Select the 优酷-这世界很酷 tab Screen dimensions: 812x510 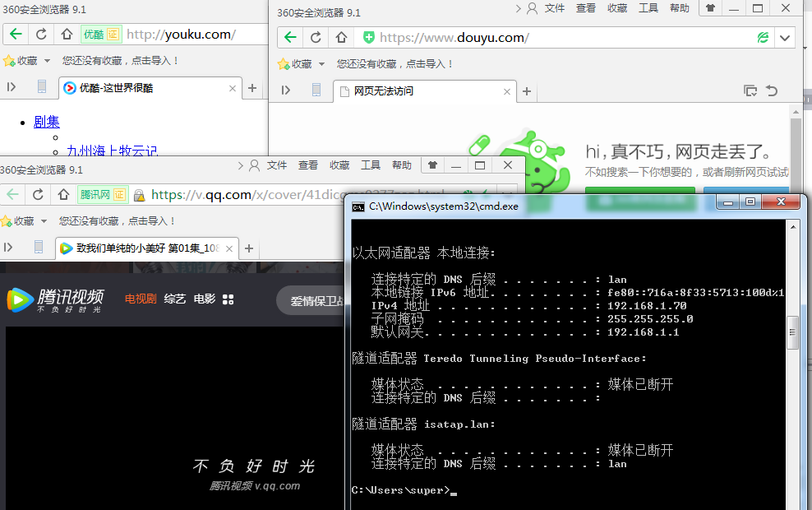click(x=149, y=88)
